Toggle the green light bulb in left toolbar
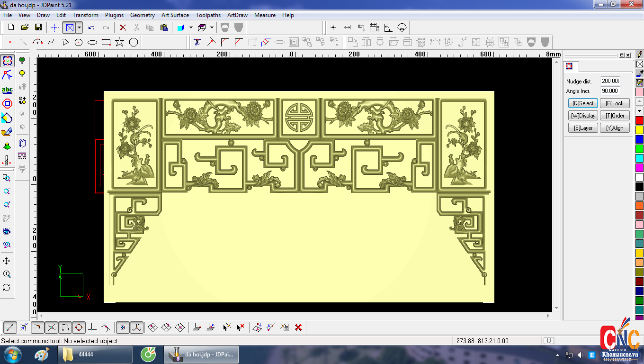The height and width of the screenshot is (364, 644). 22,61
